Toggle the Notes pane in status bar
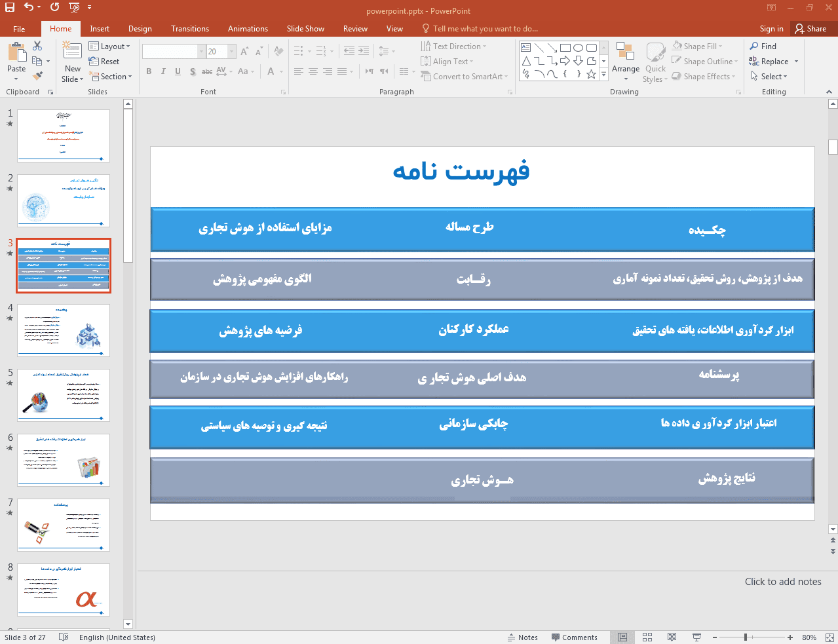This screenshot has width=838, height=644. (x=522, y=637)
